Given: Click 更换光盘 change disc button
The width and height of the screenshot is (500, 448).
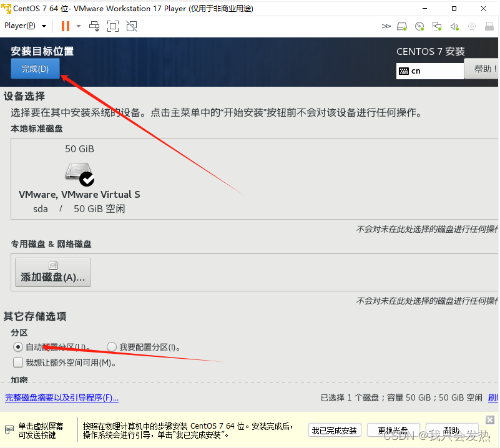Looking at the screenshot, I should point(393,431).
